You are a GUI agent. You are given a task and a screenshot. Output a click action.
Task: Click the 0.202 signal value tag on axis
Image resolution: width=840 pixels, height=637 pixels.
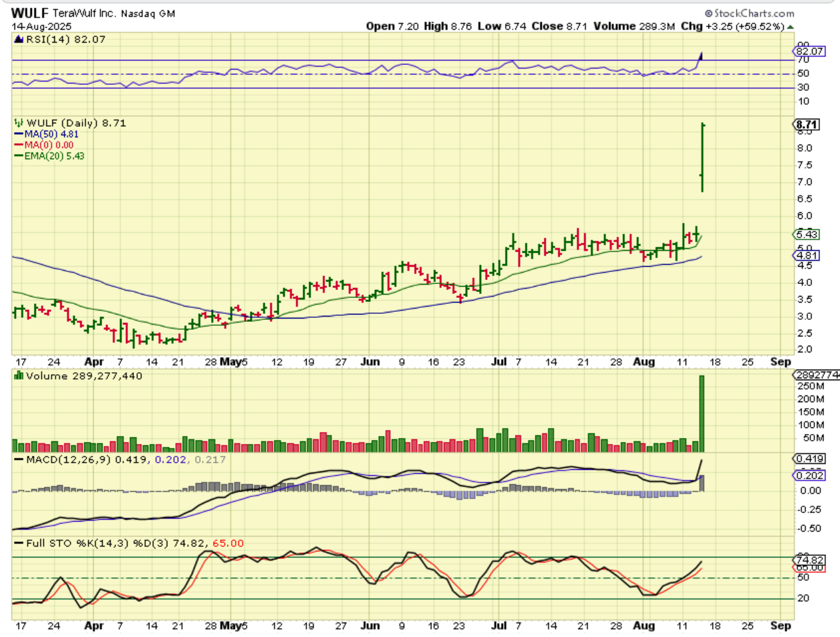809,475
